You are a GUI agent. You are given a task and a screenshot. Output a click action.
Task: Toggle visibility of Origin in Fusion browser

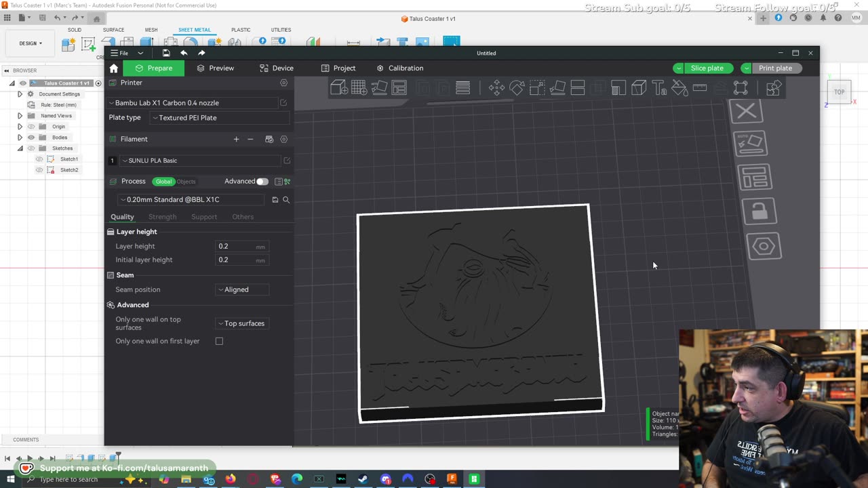(31, 127)
